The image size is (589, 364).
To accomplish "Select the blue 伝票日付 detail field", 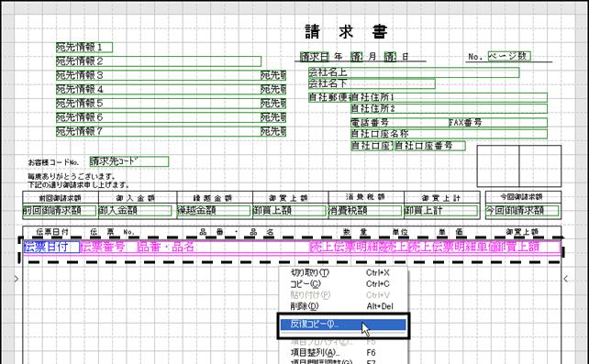I will 51,247.
